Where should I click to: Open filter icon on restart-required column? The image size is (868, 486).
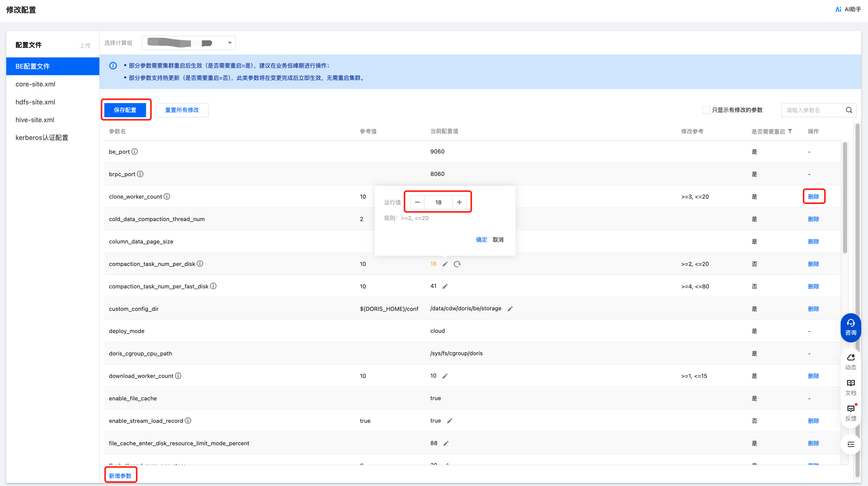click(x=790, y=131)
